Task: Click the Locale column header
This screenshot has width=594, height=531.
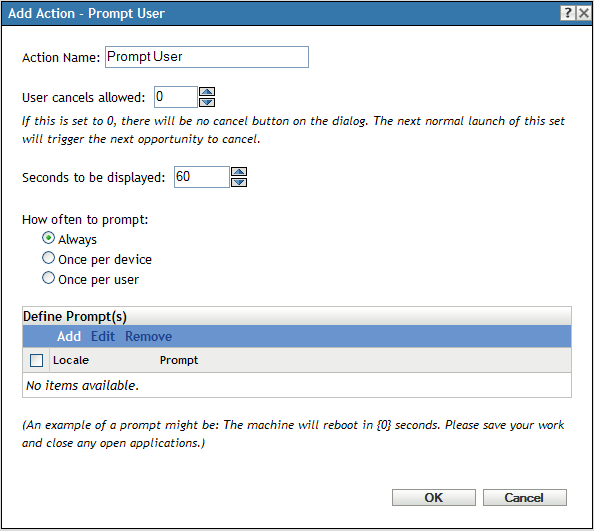Action: click(71, 360)
